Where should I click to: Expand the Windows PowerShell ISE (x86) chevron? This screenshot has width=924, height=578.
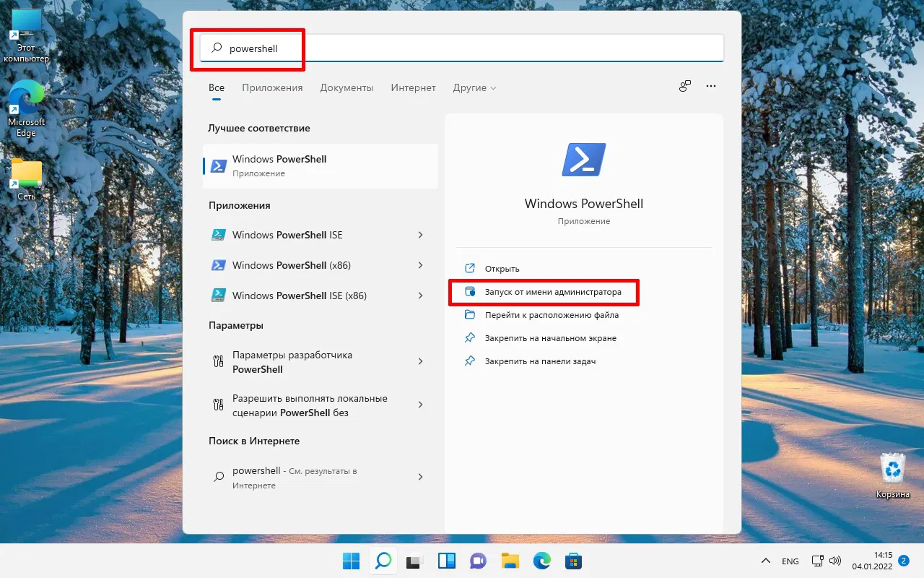(421, 296)
